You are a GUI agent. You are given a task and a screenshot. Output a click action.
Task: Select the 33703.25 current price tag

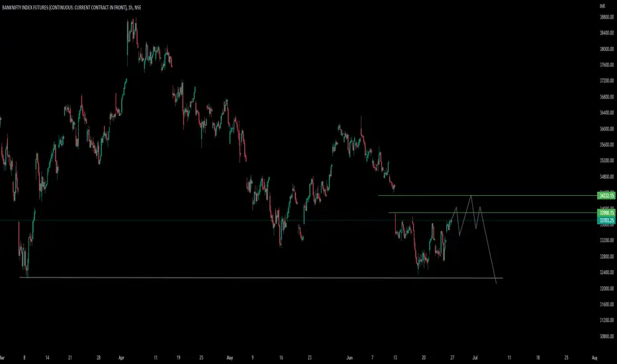point(606,220)
